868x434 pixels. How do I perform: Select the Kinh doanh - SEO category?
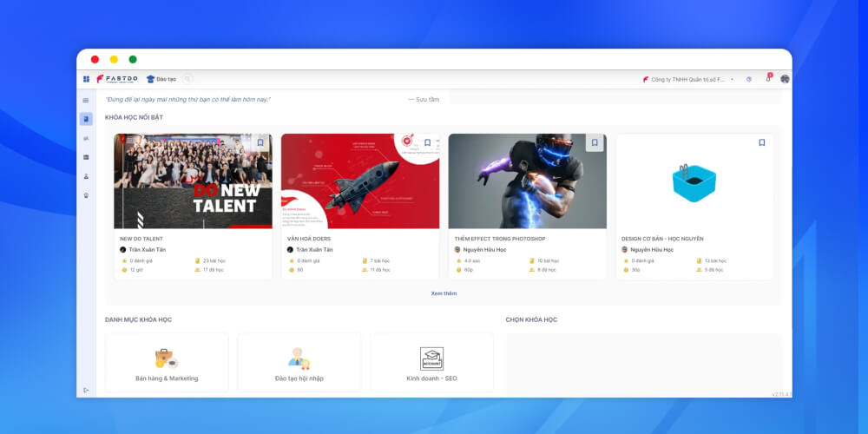point(431,363)
